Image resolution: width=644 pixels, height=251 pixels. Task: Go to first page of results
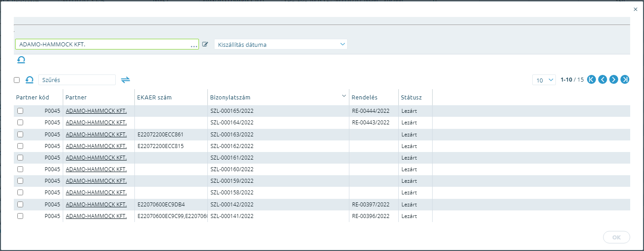591,80
